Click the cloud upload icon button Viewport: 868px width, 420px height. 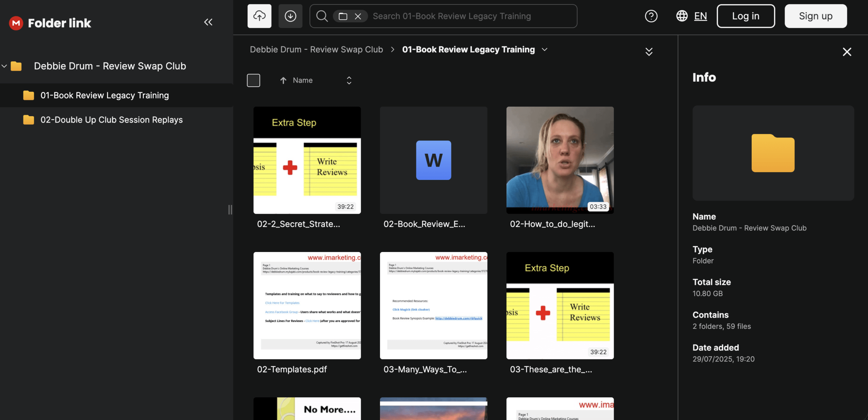coord(259,16)
